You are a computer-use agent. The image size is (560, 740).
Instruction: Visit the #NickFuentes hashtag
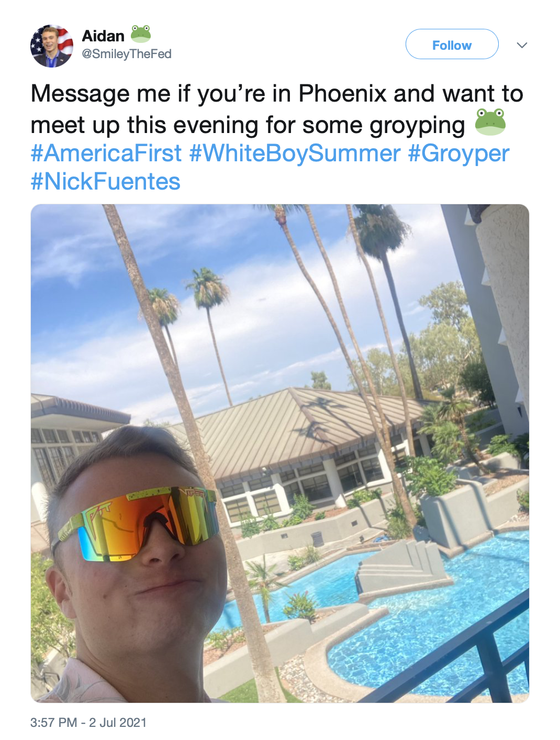(x=106, y=182)
